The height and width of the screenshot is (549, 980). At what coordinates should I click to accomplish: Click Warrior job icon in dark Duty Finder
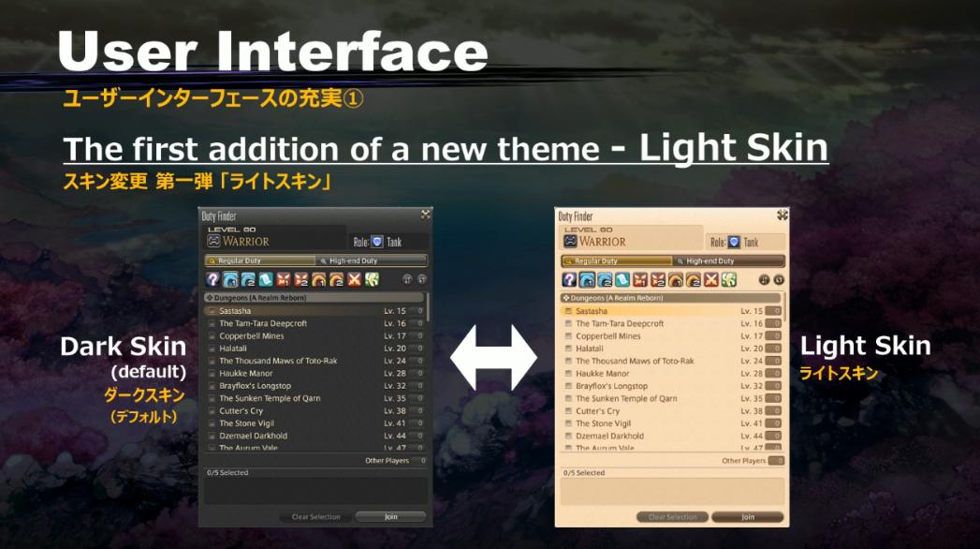click(213, 242)
